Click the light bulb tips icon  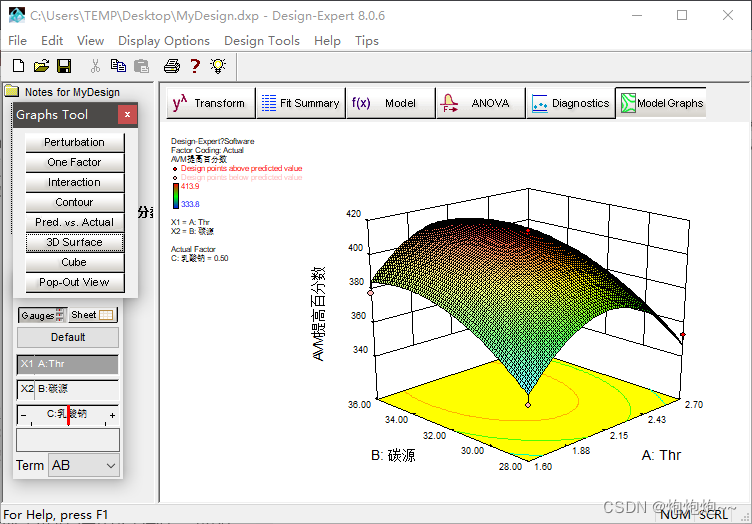(x=218, y=66)
